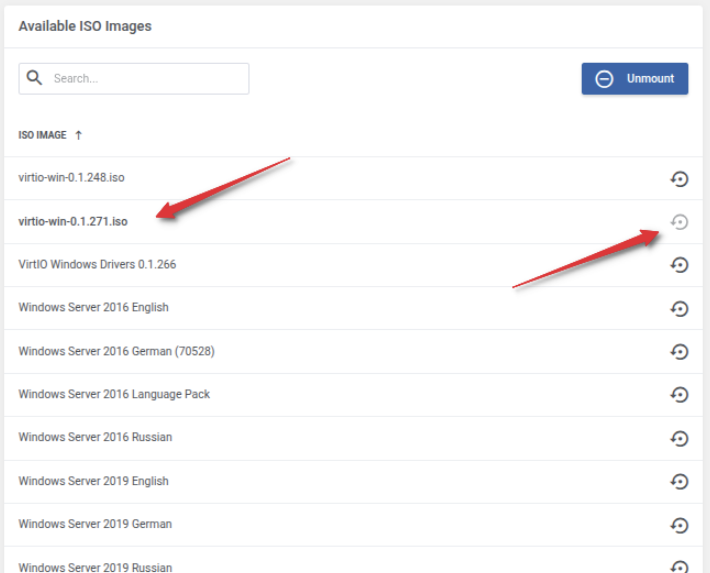Click the magnifier icon in search box

(34, 78)
